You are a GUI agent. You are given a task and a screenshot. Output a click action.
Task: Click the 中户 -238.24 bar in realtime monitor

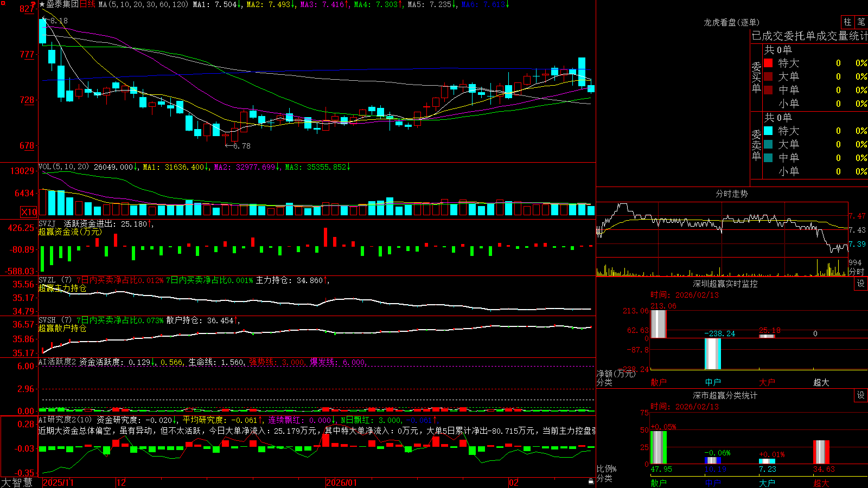point(712,354)
